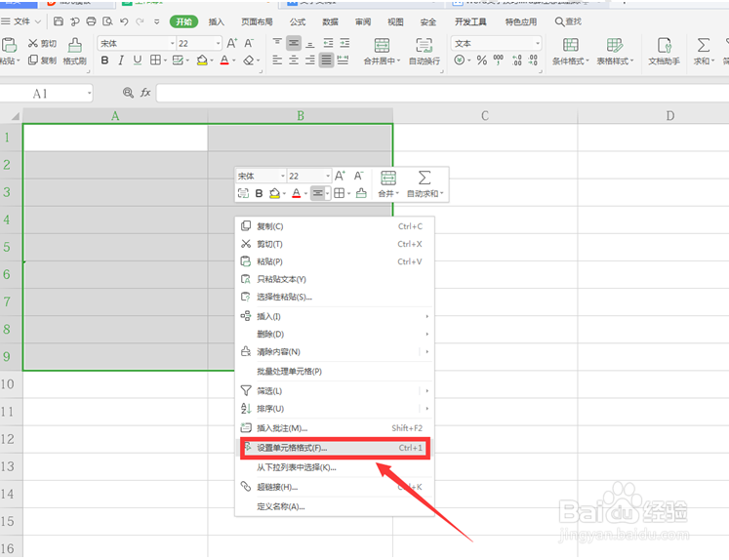Click the 查找 search button

pyautogui.click(x=568, y=21)
